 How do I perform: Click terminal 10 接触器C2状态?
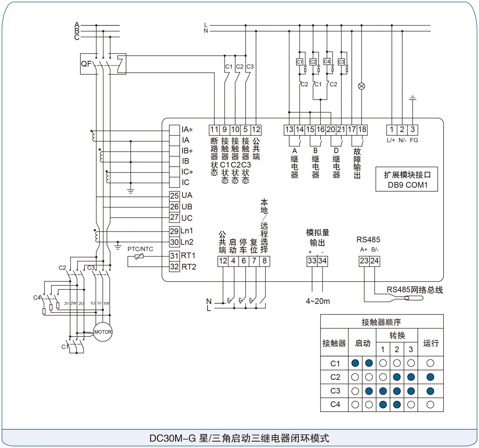(x=235, y=130)
